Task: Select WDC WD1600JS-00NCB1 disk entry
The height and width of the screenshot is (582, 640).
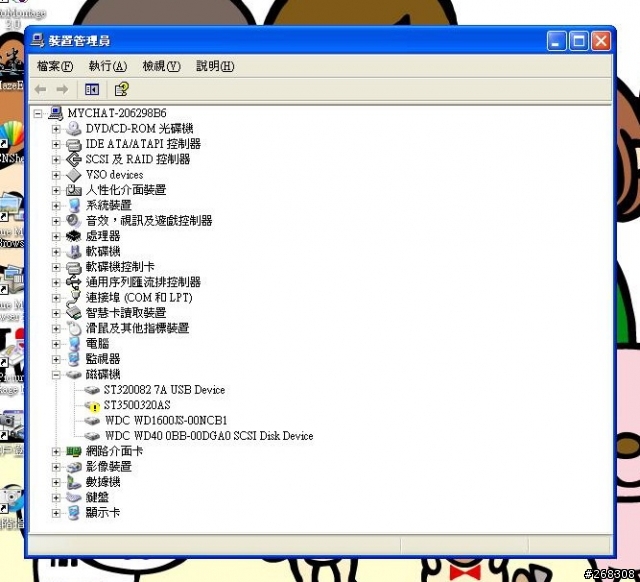Action: 166,420
